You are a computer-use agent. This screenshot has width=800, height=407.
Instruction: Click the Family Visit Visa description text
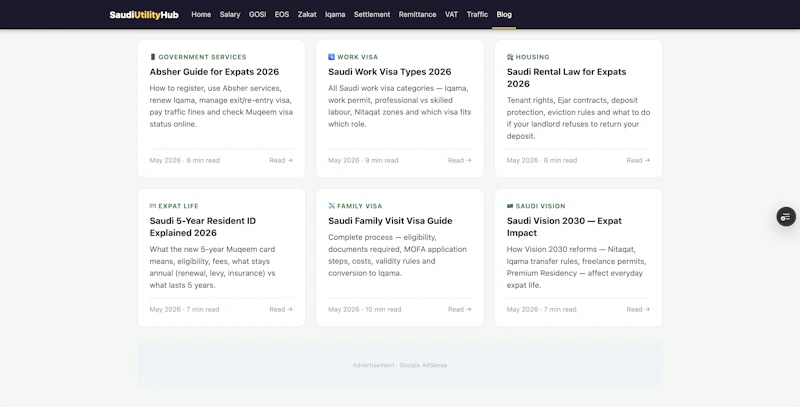point(397,255)
